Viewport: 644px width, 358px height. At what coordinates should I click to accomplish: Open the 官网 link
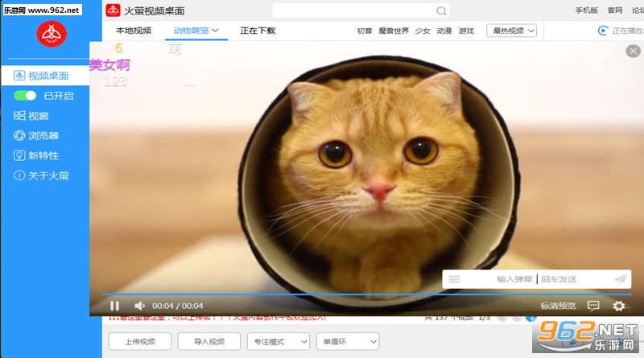click(x=615, y=10)
